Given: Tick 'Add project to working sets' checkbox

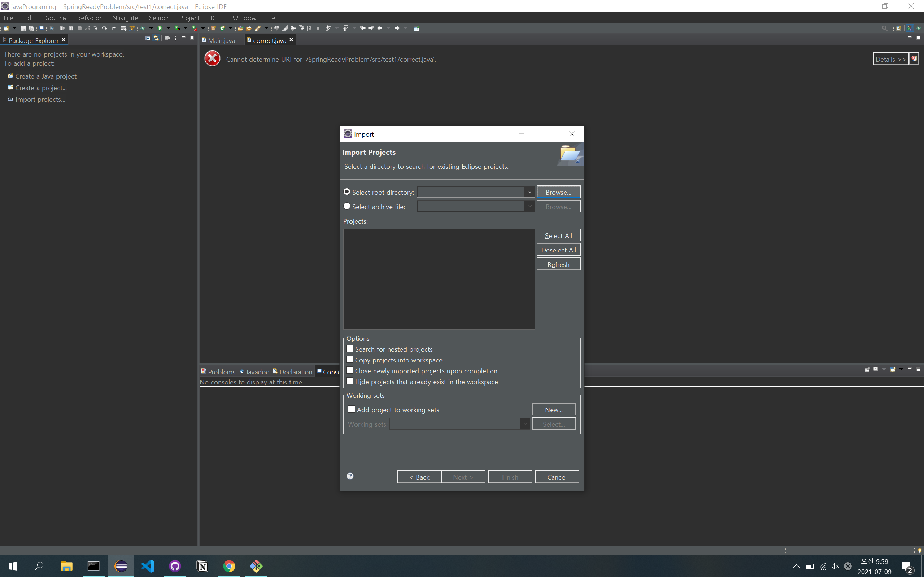Looking at the screenshot, I should (352, 409).
